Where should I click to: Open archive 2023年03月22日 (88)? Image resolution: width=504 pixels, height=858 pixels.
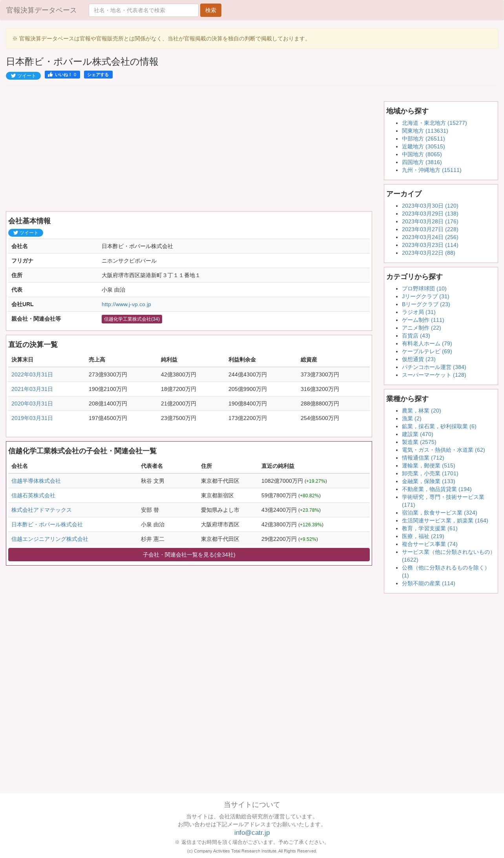428,253
